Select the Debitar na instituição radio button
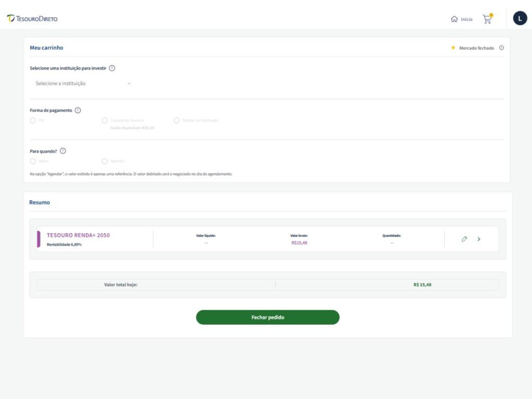Image resolution: width=532 pixels, height=399 pixels. point(177,121)
